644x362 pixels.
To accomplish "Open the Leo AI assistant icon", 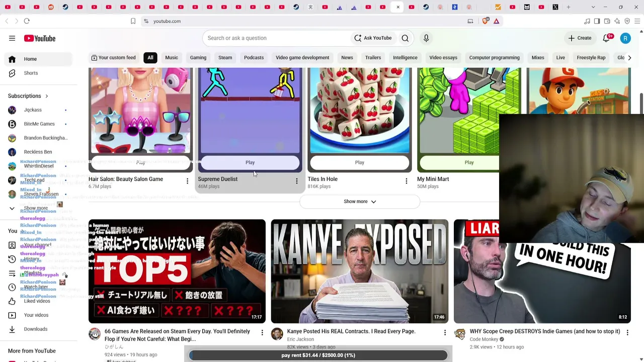I will 617,21.
